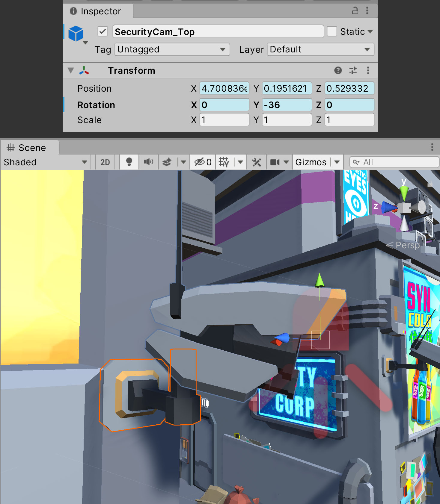Screen dimensions: 440x504
Task: Uncheck the SecurityCam_Top active checkbox
Action: click(x=103, y=31)
